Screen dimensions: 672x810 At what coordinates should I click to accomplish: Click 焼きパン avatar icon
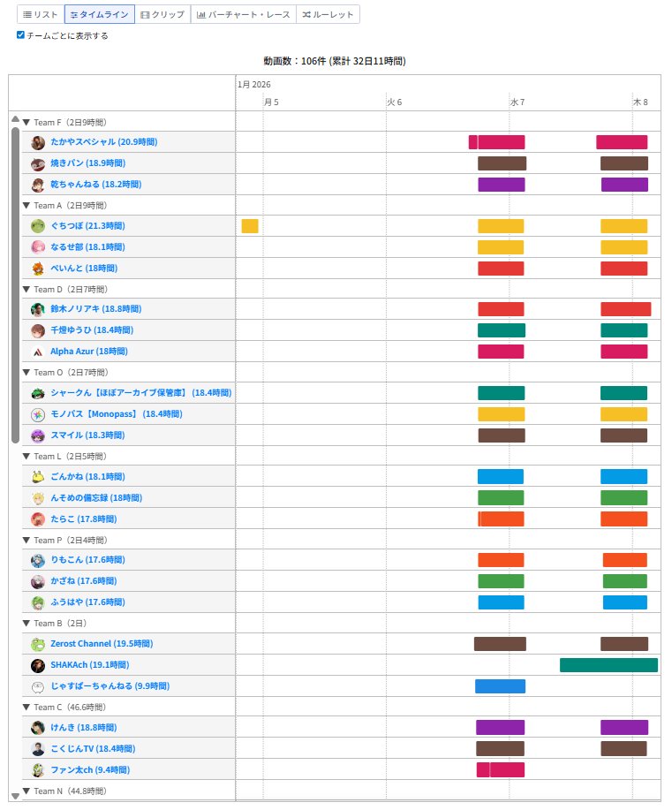tap(38, 163)
